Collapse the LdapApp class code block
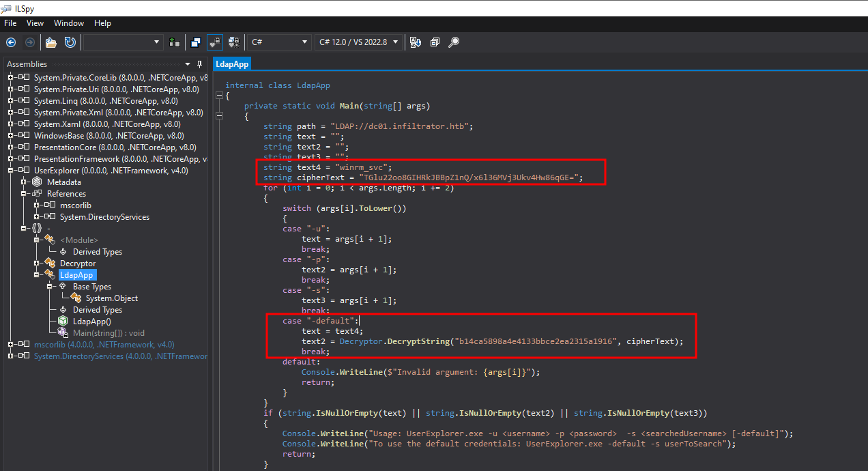 tap(218, 96)
